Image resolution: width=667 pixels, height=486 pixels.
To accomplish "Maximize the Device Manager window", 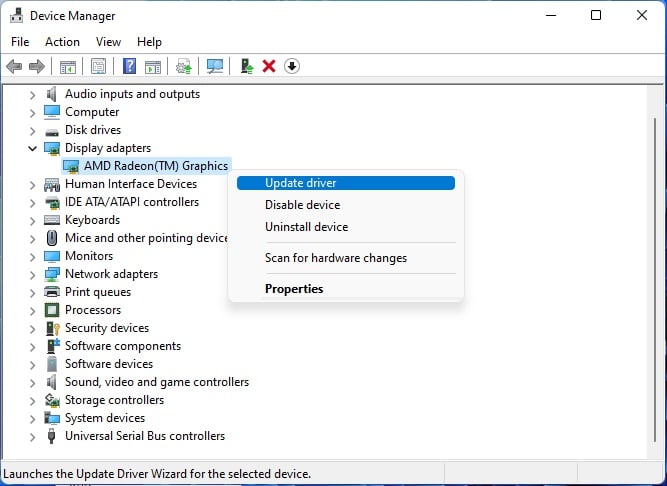I will (596, 15).
